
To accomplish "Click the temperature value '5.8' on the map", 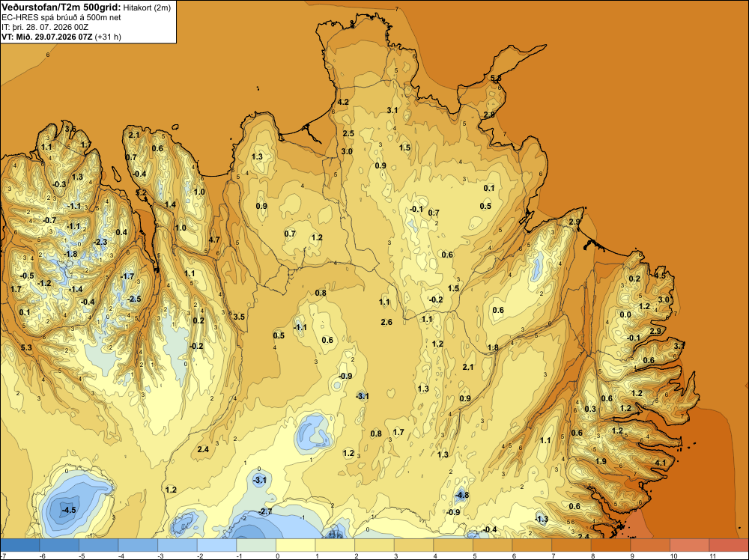I will pyautogui.click(x=496, y=79).
